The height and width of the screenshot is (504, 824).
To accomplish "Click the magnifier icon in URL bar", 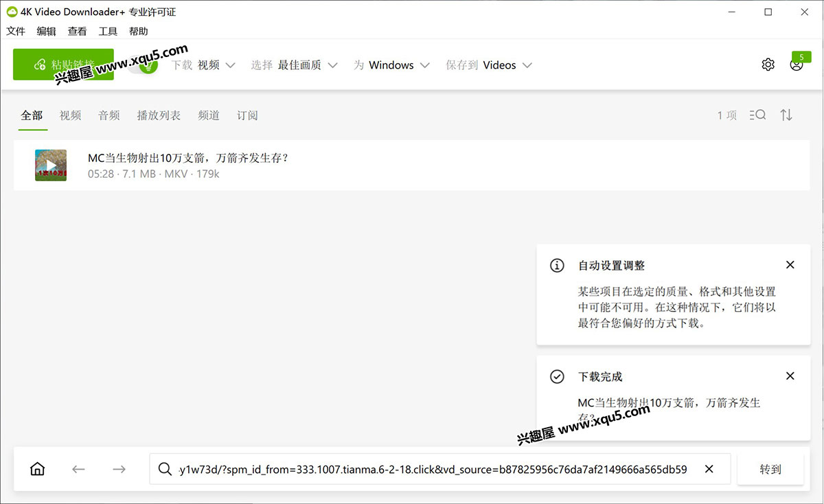I will point(165,469).
